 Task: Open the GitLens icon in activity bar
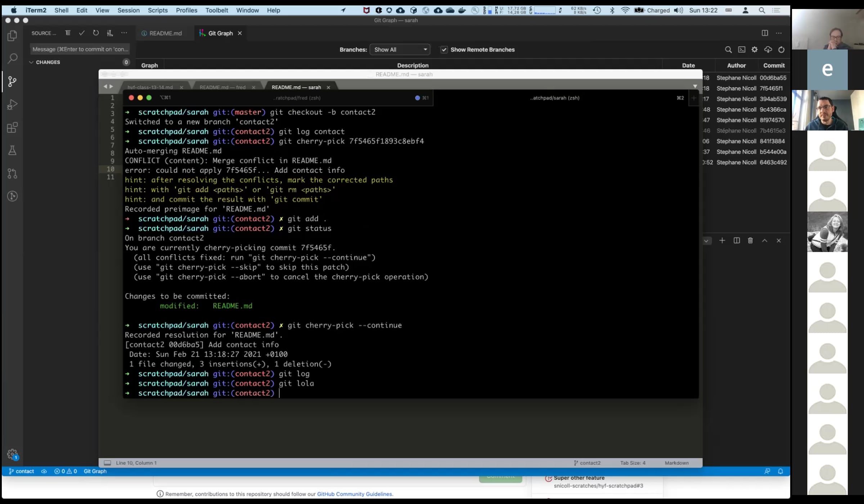pos(12,196)
